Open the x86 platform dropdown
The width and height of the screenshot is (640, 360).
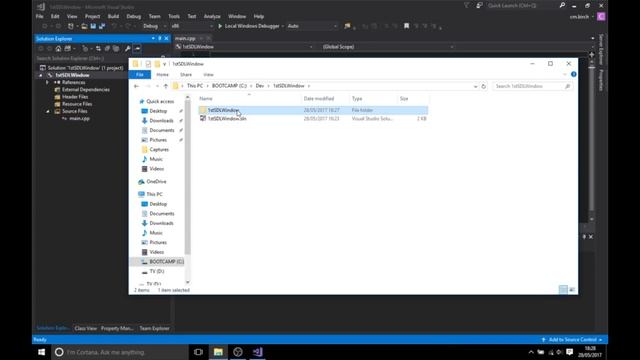pyautogui.click(x=192, y=26)
